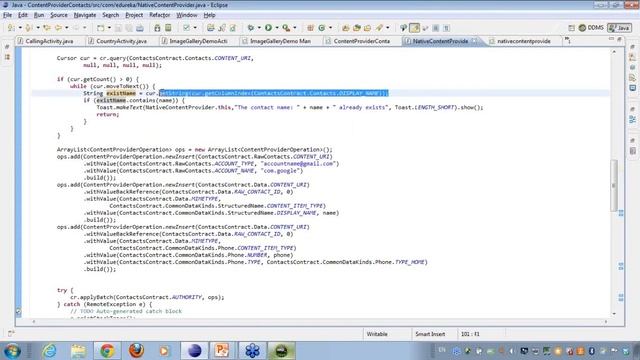
Task: Click the highlighted existName variable declaration
Action: point(121,93)
